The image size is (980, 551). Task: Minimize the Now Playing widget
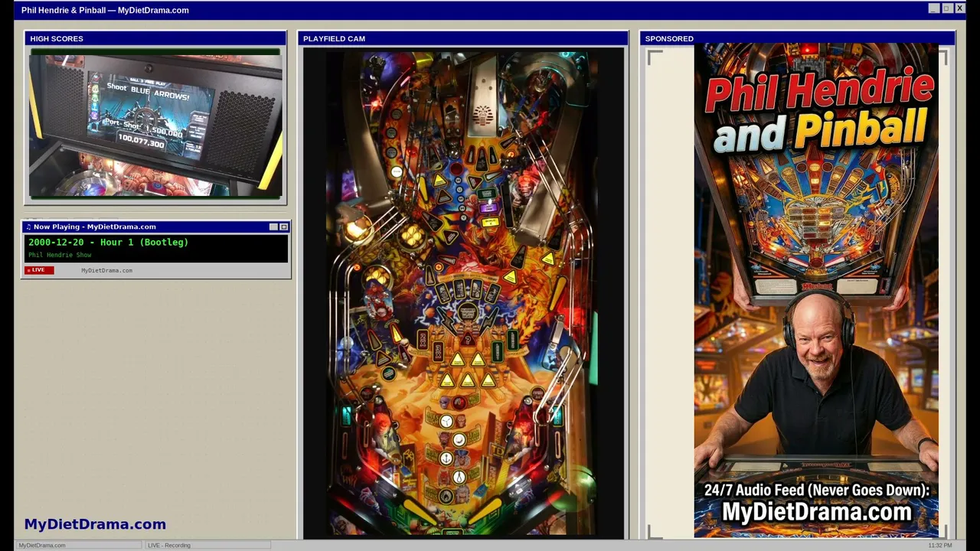pos(274,227)
